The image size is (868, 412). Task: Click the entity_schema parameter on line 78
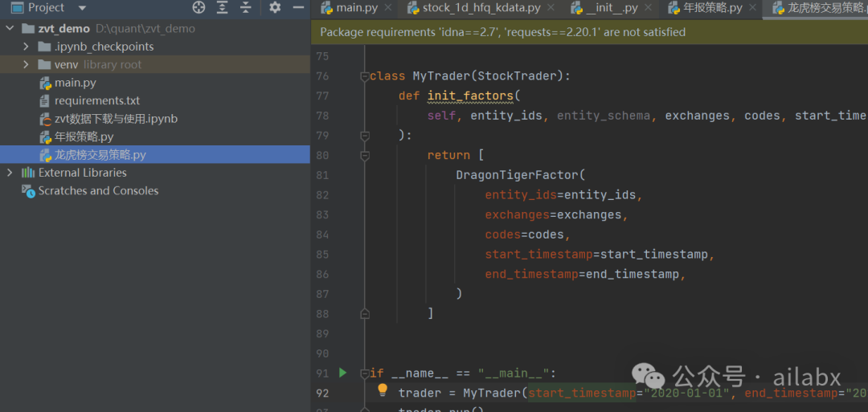(x=604, y=116)
